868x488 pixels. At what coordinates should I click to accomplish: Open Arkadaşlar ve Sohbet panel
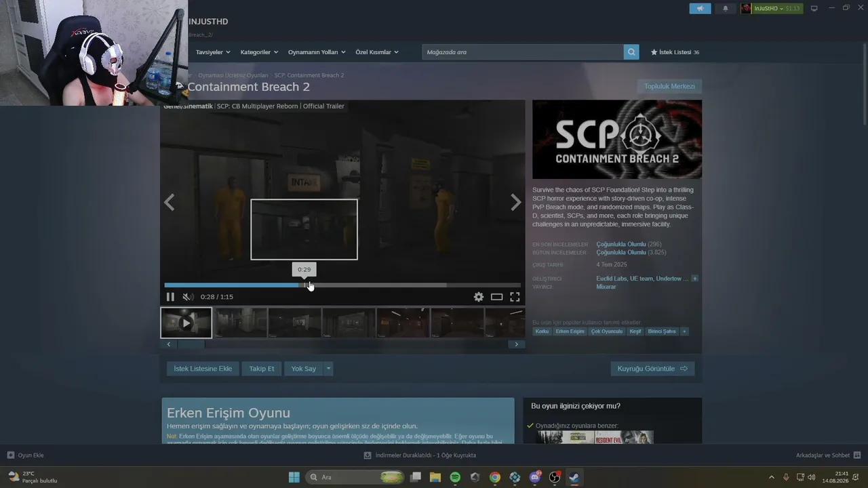click(x=828, y=455)
